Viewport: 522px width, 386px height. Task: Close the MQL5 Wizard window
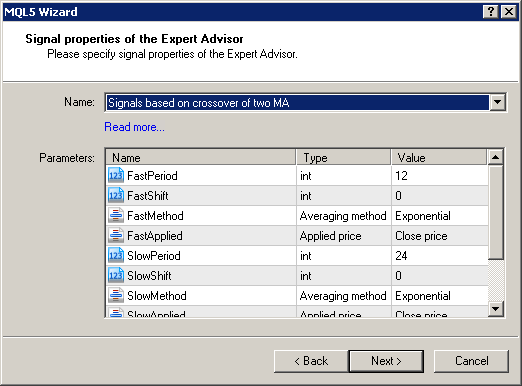click(509, 12)
